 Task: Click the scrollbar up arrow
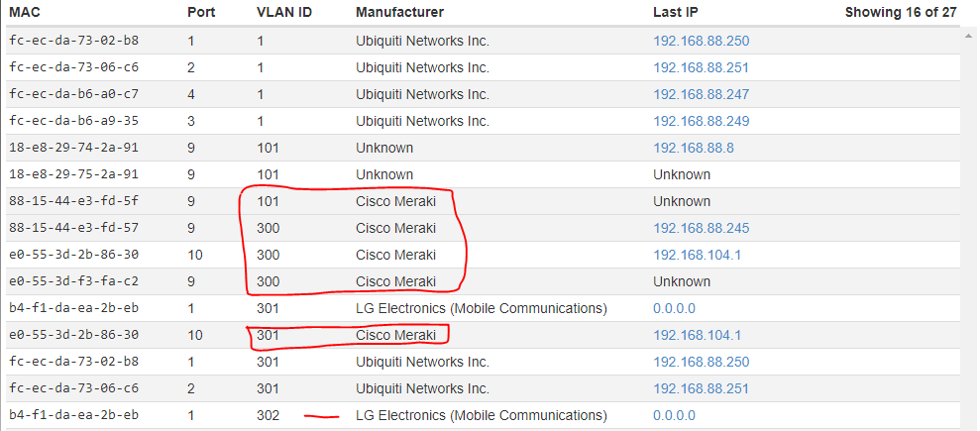tap(969, 34)
